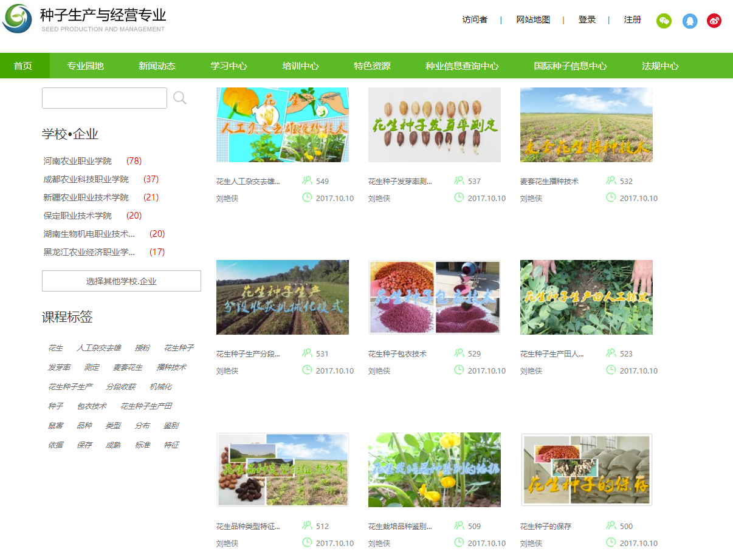
Task: Click the 注册 link in header
Action: click(x=632, y=20)
